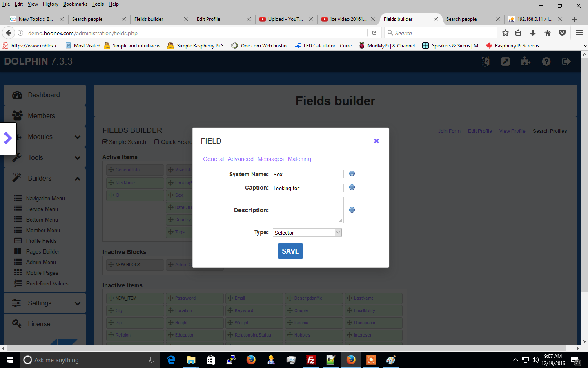Switch to the Advanced tab in FIELD dialog
588x368 pixels.
[x=241, y=159]
